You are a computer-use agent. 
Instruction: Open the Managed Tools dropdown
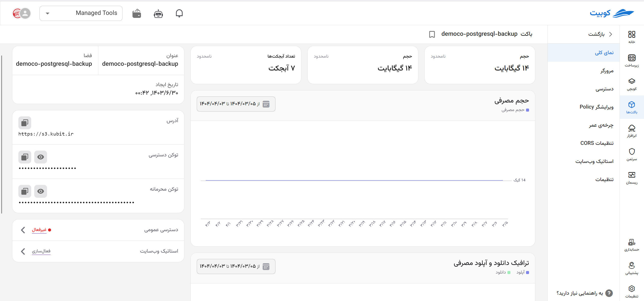point(81,13)
